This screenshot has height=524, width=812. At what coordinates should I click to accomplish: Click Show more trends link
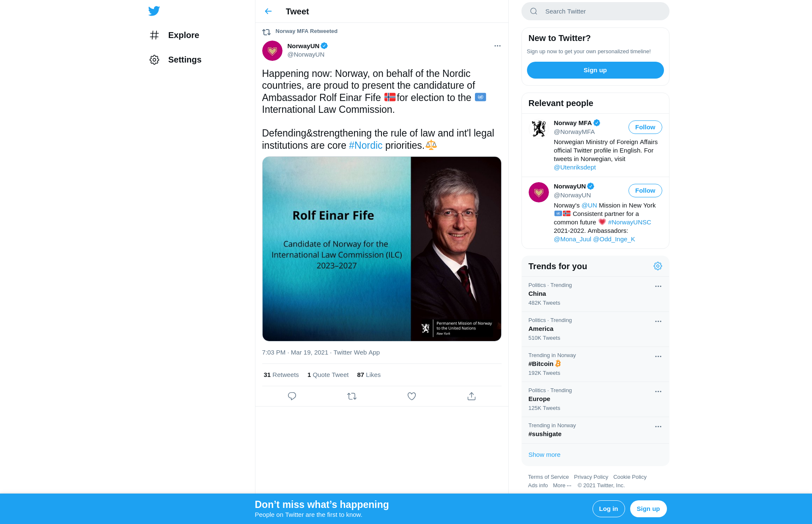544,454
